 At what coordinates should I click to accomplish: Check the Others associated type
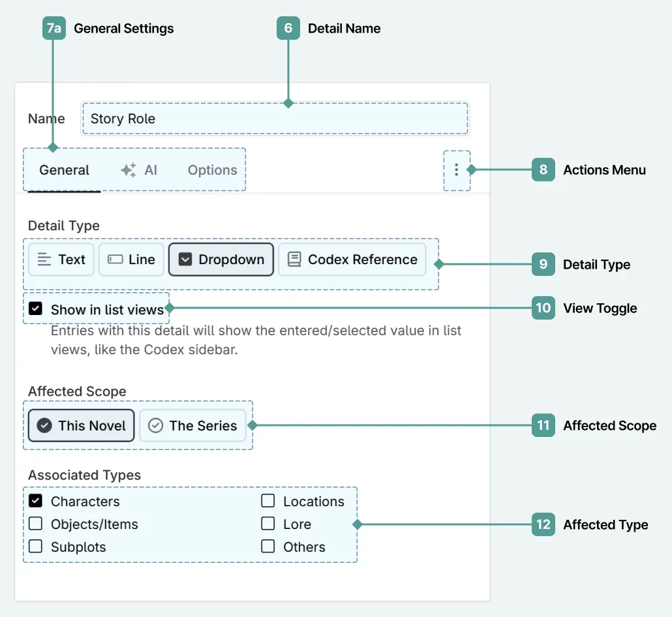[268, 547]
